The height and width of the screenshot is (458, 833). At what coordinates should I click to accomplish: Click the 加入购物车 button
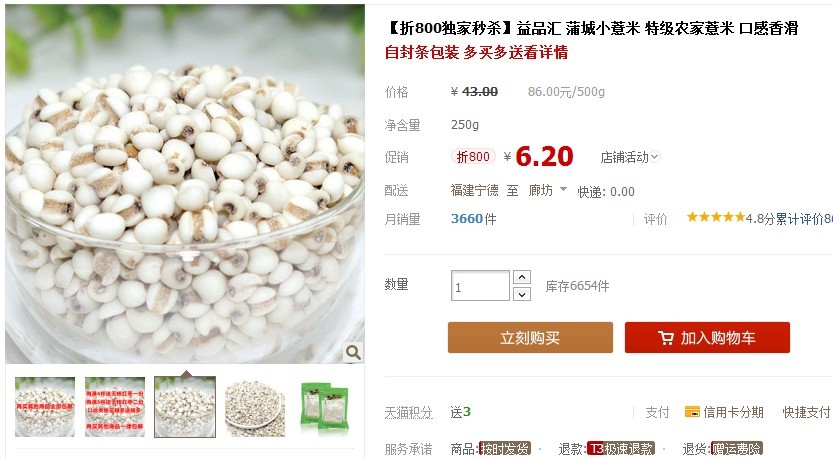pyautogui.click(x=707, y=337)
